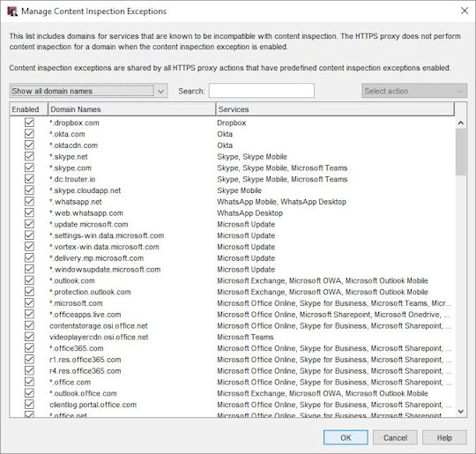
Task: Toggle the r1.res.office365.com checkbox
Action: coord(29,360)
